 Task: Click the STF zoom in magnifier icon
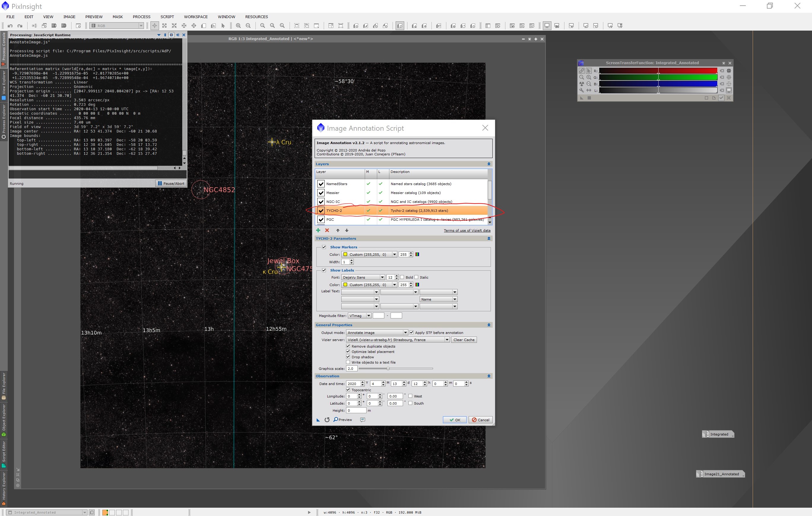(589, 77)
